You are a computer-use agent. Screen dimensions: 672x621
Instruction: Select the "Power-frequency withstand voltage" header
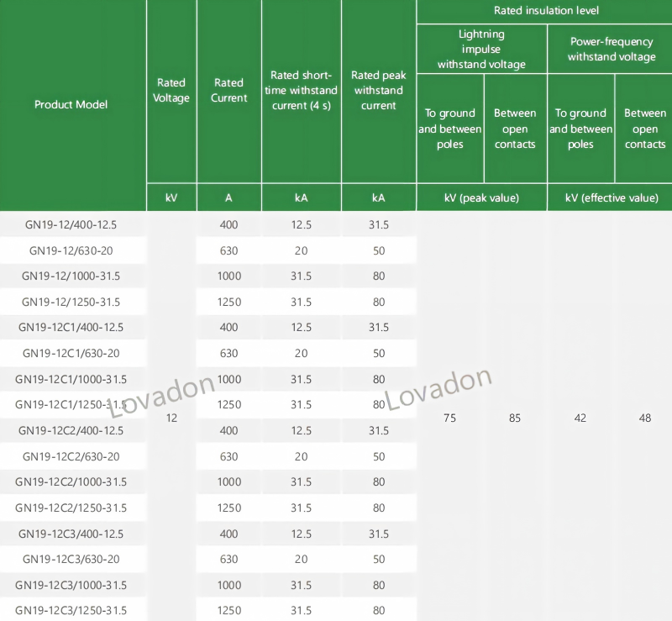[612, 49]
